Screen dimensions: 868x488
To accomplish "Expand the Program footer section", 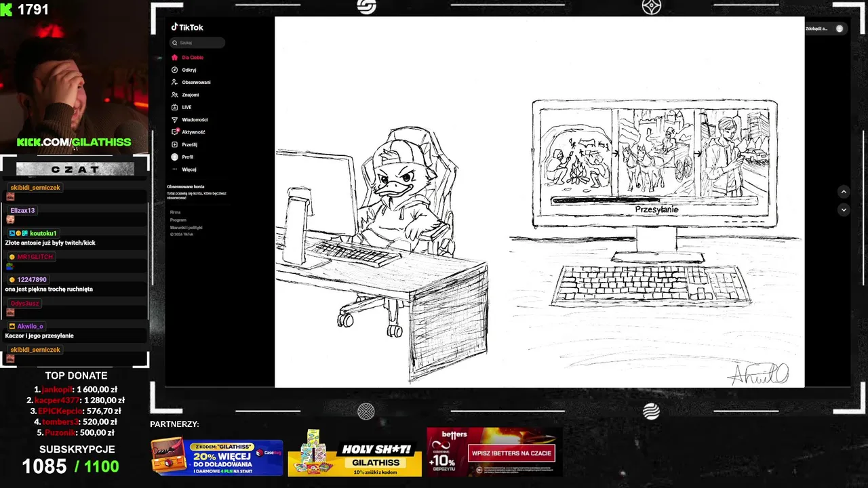I will pyautogui.click(x=178, y=220).
